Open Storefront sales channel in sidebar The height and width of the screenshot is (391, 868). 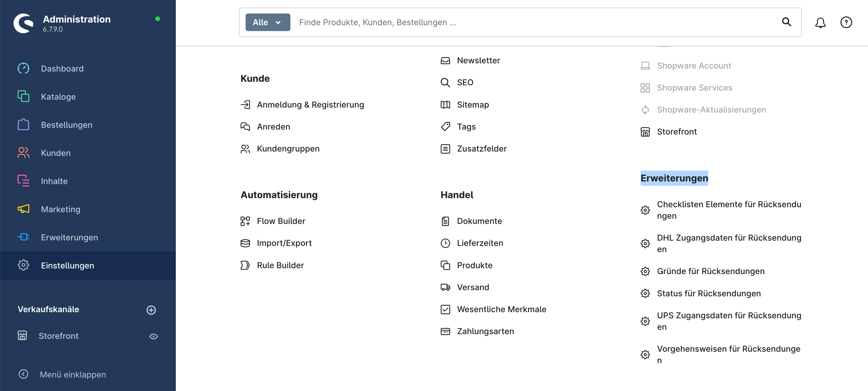point(58,336)
